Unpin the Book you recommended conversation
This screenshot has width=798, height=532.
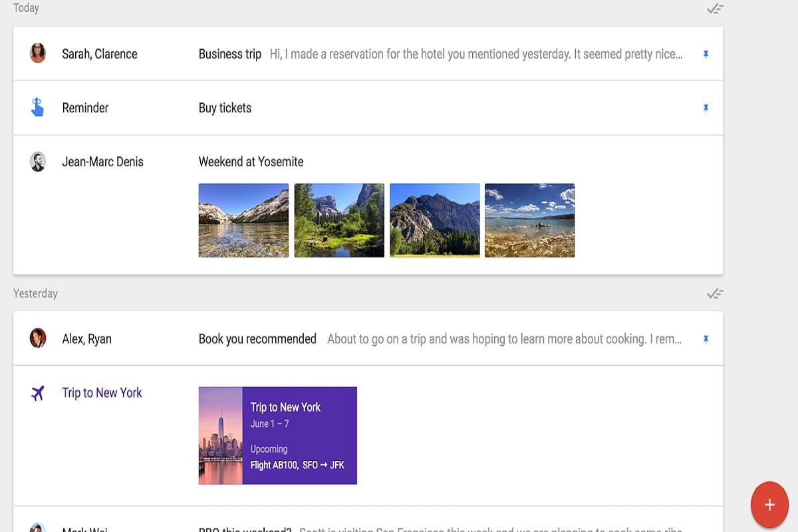pos(706,338)
